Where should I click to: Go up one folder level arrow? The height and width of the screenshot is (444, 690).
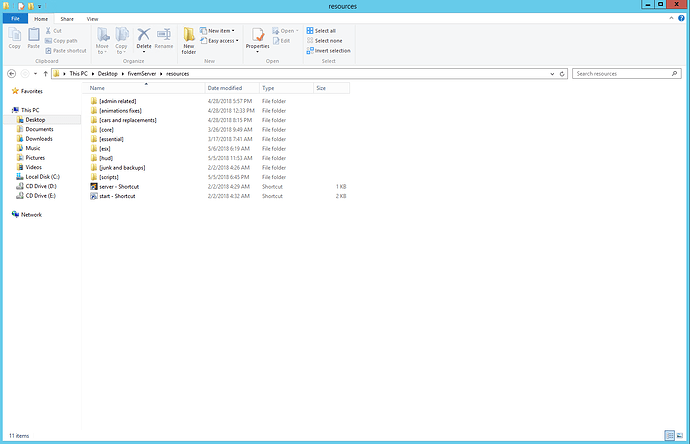coord(45,73)
